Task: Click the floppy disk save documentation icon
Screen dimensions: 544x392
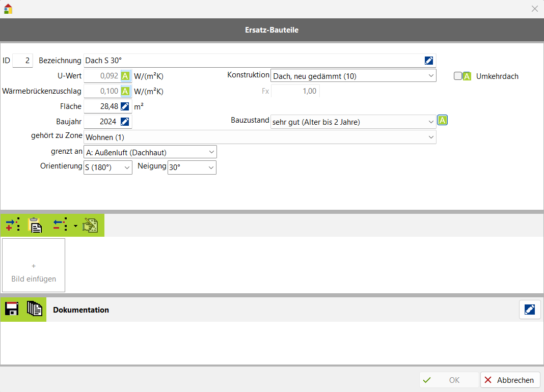Action: [12, 309]
